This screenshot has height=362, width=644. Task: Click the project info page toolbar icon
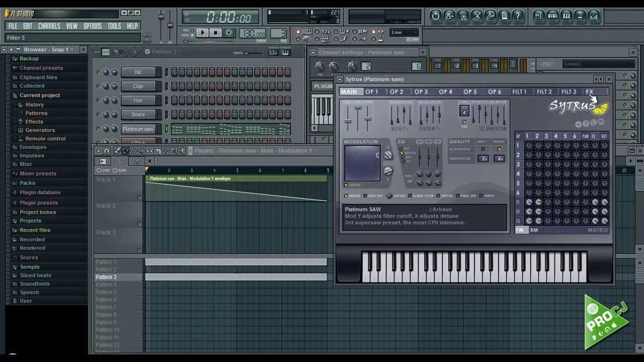(x=504, y=16)
